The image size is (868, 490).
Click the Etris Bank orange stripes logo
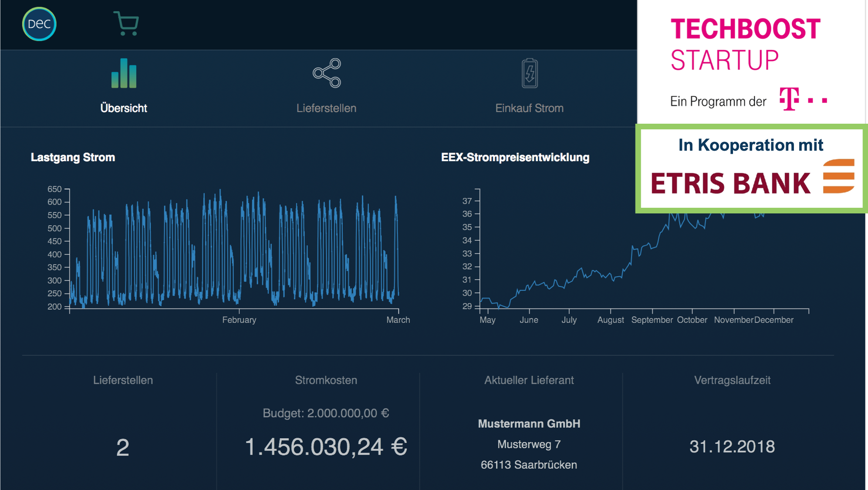tap(839, 176)
